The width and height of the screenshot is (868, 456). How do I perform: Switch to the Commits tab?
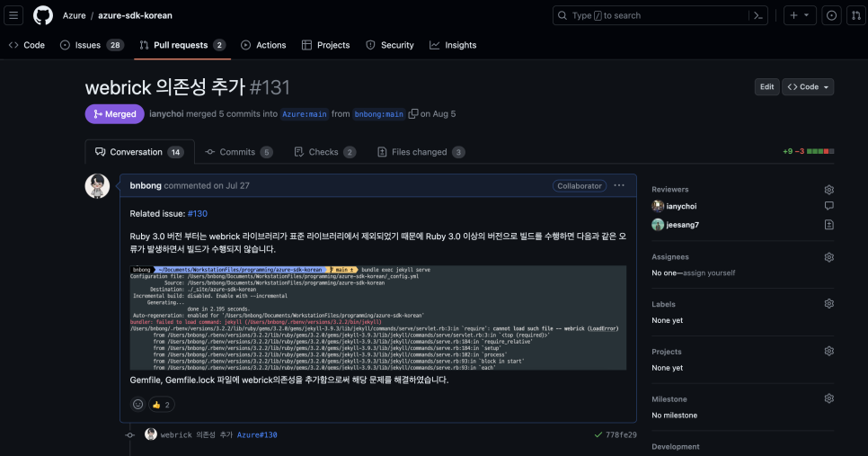(x=239, y=152)
